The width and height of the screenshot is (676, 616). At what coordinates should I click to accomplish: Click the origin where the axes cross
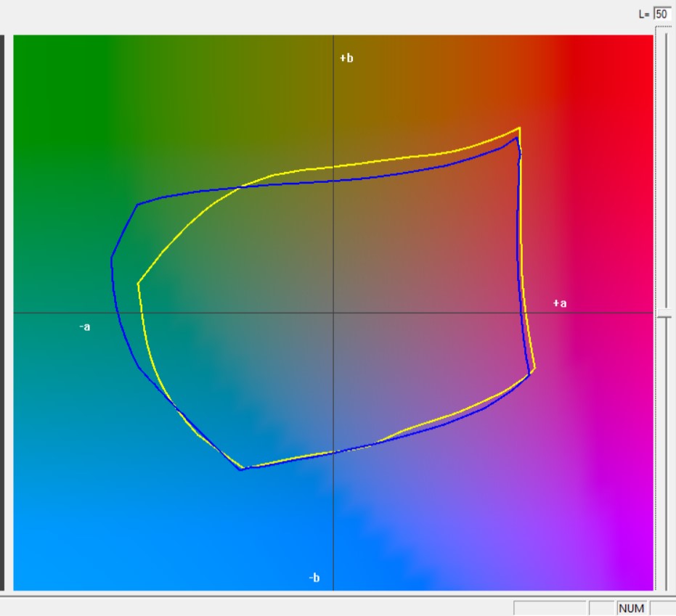coord(333,313)
